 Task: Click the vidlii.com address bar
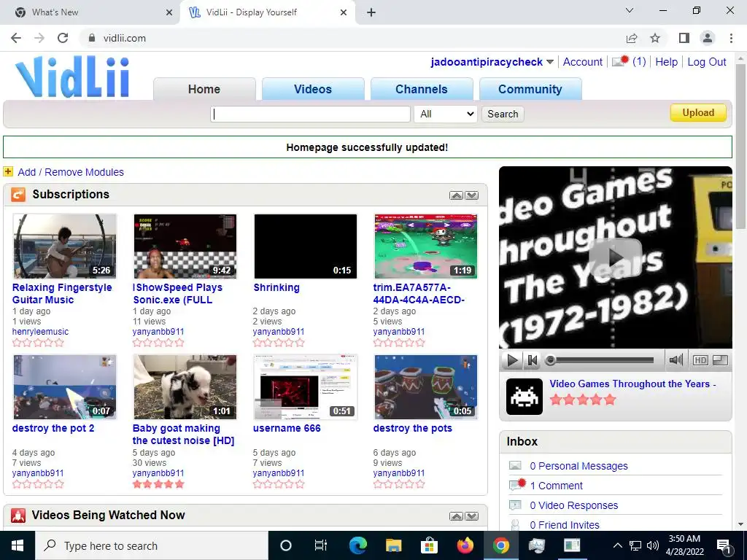click(352, 38)
